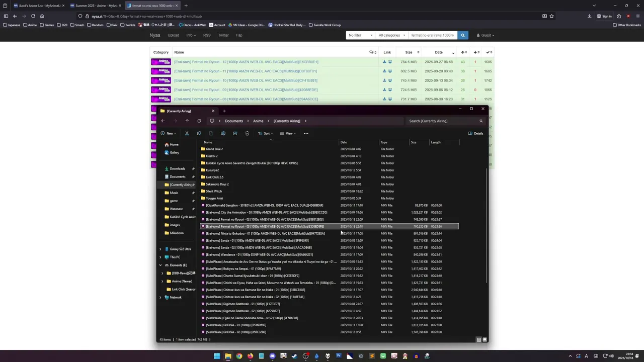The height and width of the screenshot is (362, 644).
Task: Go back in File Explorer
Action: coord(163,121)
